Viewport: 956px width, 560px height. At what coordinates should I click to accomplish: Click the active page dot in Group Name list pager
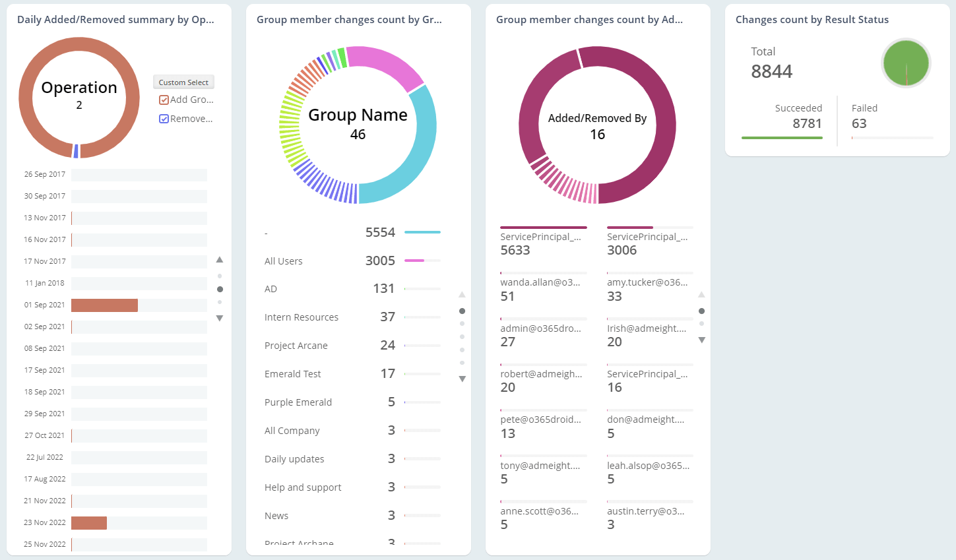[462, 311]
